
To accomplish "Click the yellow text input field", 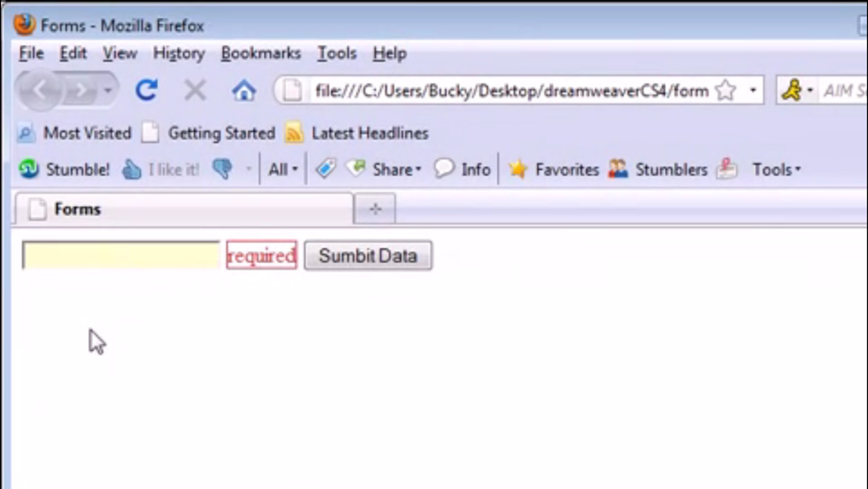I will [122, 254].
